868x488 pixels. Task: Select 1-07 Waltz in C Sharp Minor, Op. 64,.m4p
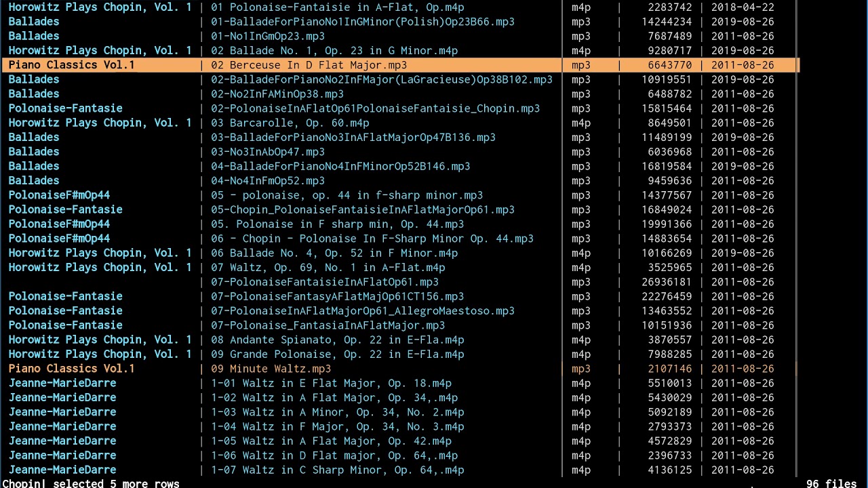pyautogui.click(x=338, y=470)
